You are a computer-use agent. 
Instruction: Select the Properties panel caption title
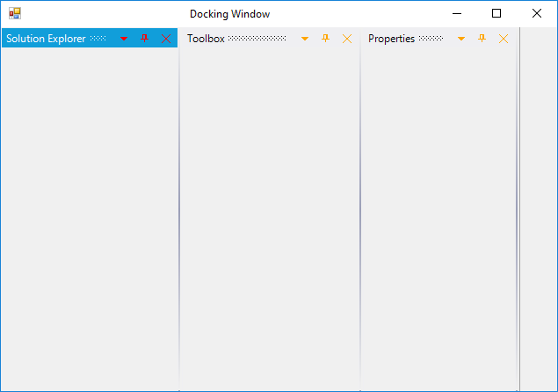tap(391, 39)
